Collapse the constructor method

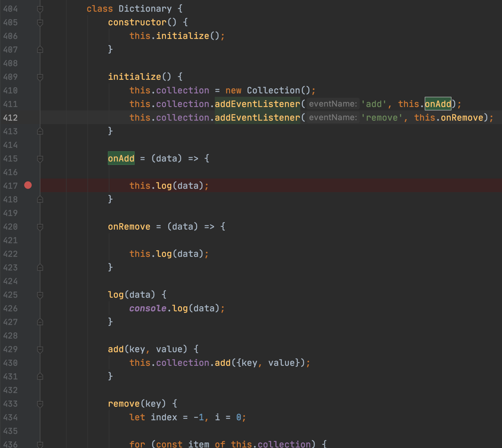pyautogui.click(x=40, y=22)
